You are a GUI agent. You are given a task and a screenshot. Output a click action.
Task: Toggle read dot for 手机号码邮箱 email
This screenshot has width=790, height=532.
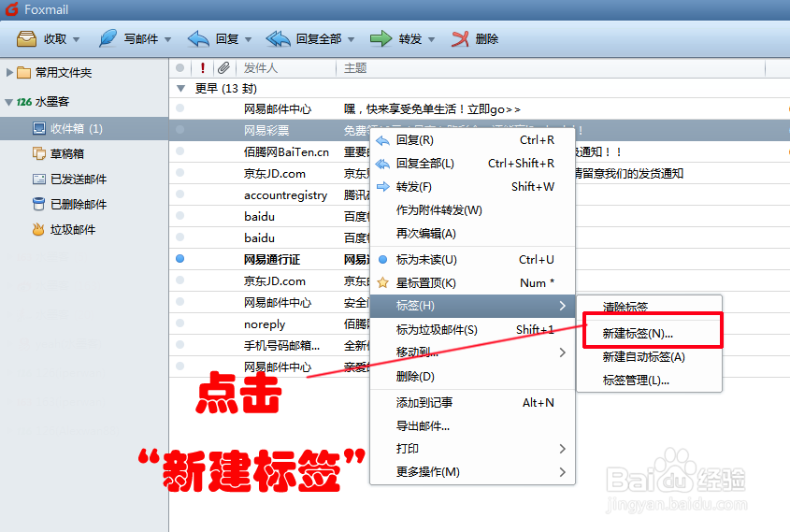pos(180,345)
